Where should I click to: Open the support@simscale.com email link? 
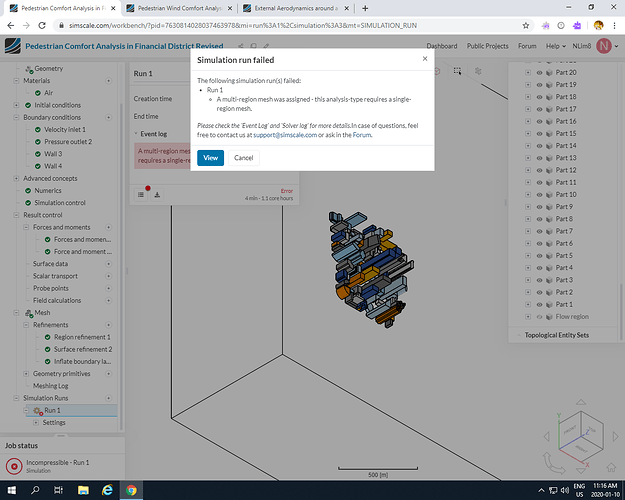[x=285, y=135]
